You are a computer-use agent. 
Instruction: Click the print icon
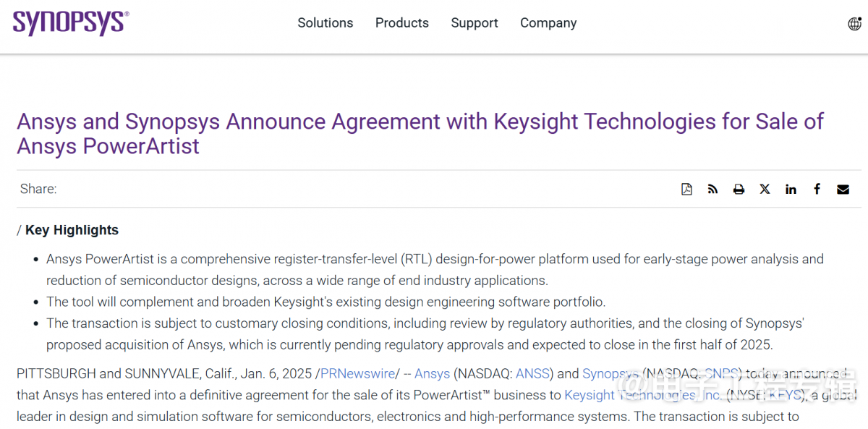tap(739, 189)
